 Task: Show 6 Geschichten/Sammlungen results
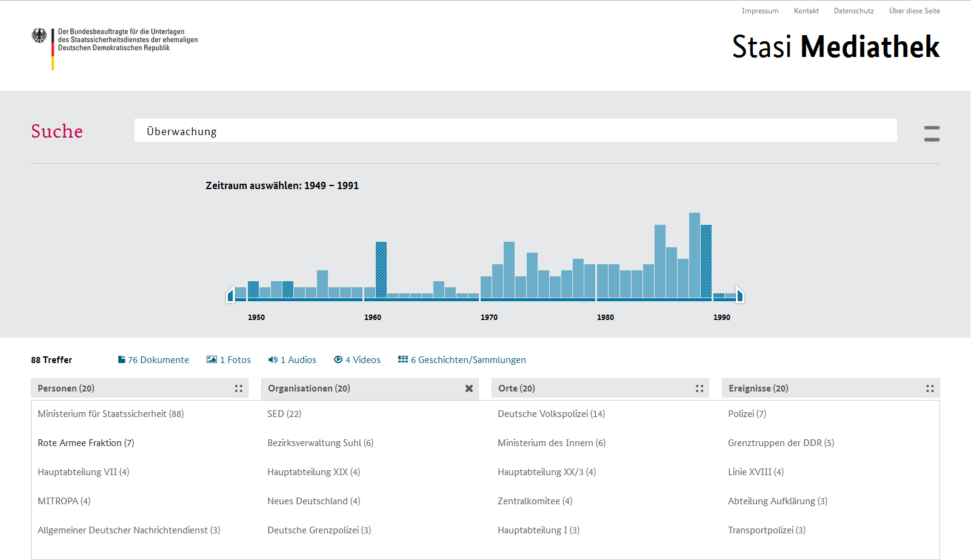click(462, 360)
